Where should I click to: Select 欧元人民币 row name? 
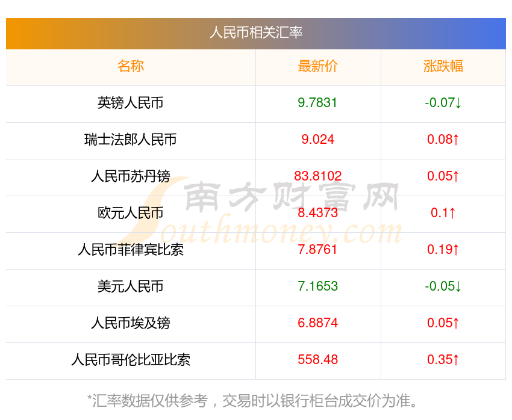tap(131, 213)
